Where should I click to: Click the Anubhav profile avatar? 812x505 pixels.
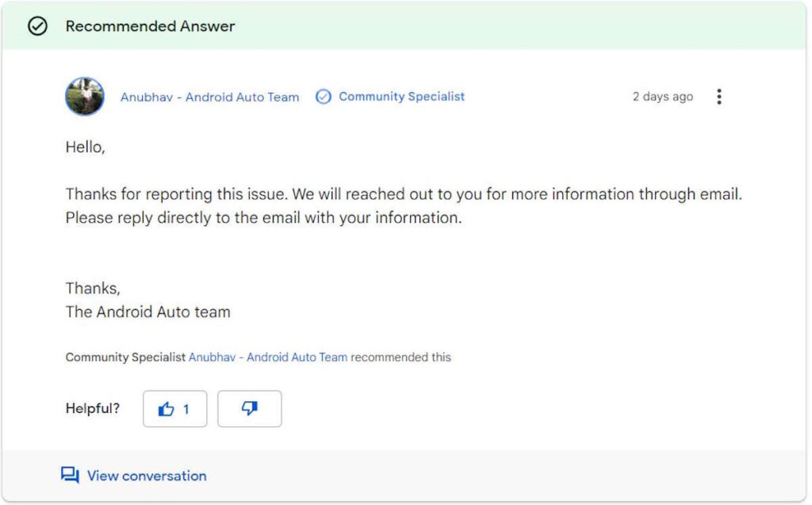pyautogui.click(x=84, y=97)
